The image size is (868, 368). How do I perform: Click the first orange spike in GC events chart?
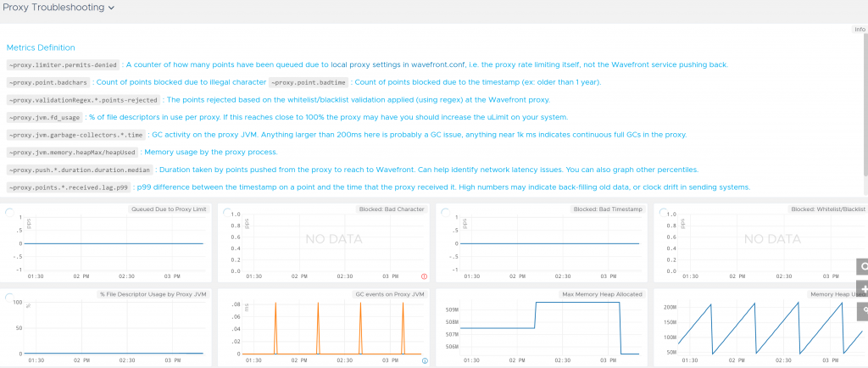[275, 327]
